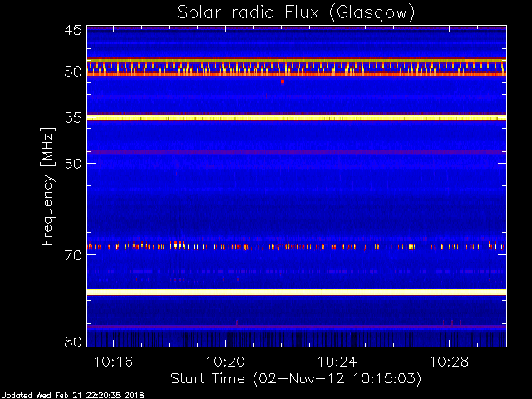
Task: Click the 10:20 time tick label
Action: [x=225, y=362]
